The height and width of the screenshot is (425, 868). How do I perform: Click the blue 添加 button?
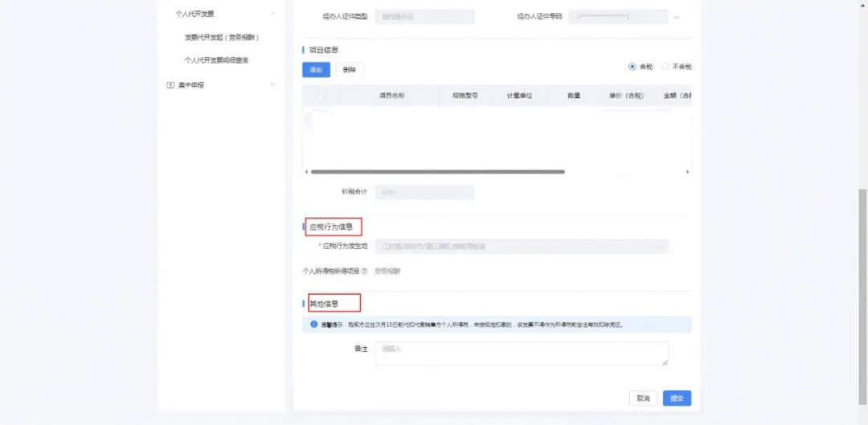tap(316, 70)
